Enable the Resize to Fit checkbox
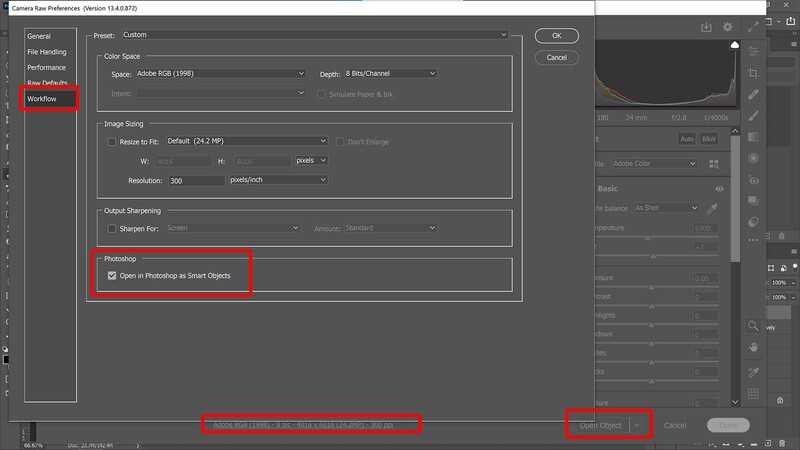800x450 pixels. (112, 142)
